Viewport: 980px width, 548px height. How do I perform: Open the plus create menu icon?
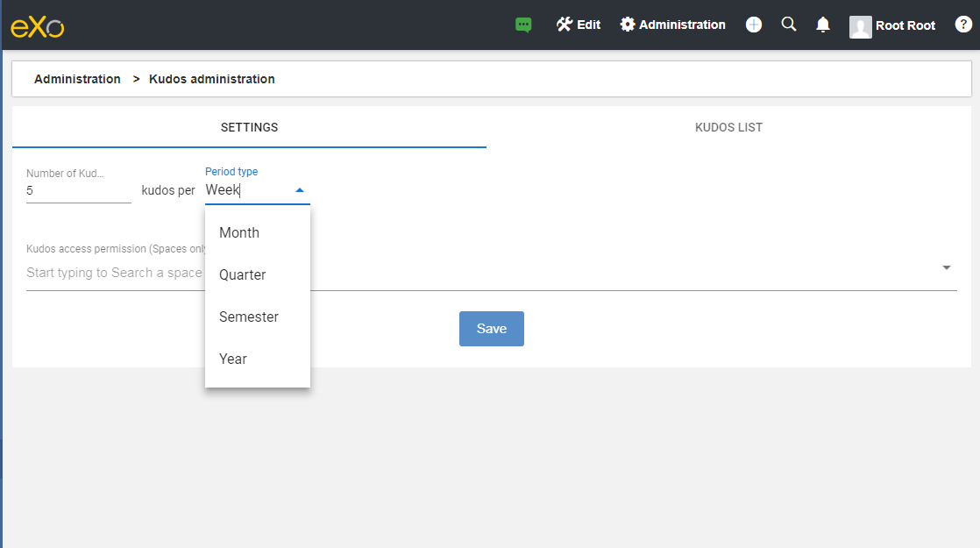[754, 25]
